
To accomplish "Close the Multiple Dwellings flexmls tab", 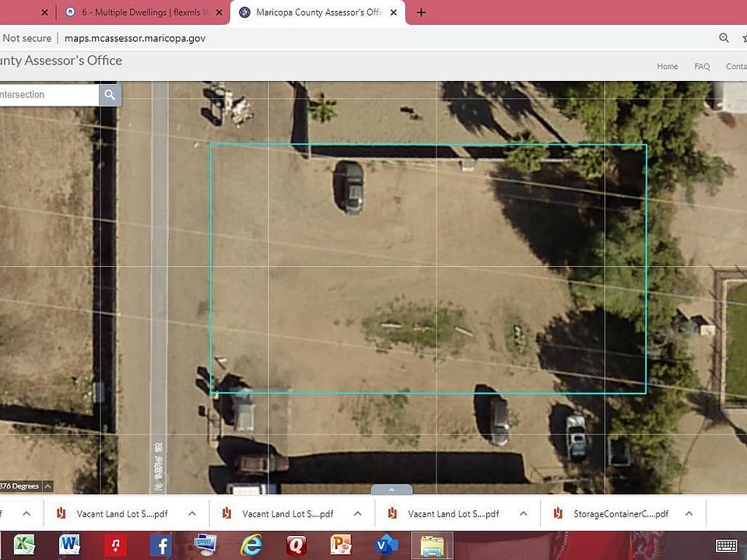I will pyautogui.click(x=219, y=12).
